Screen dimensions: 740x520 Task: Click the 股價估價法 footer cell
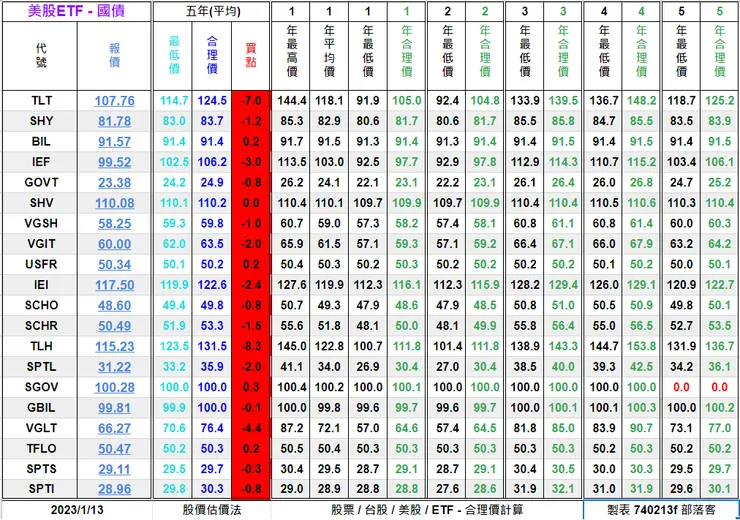point(212,510)
